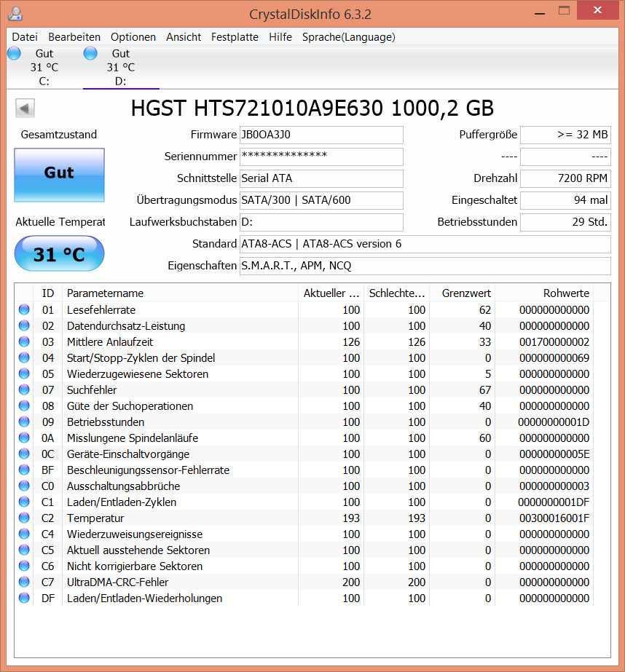Click the ID column header
Image resolution: width=625 pixels, height=672 pixels.
pos(48,293)
